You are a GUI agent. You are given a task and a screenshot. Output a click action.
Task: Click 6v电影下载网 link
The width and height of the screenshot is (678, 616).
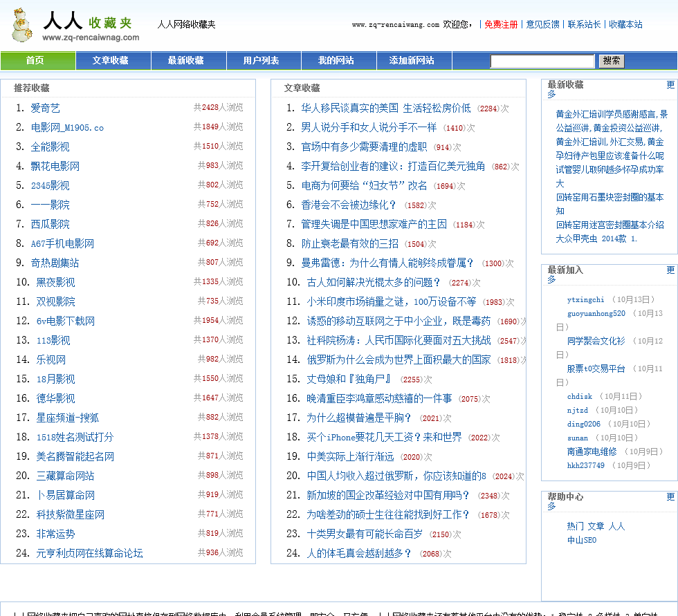click(x=65, y=321)
